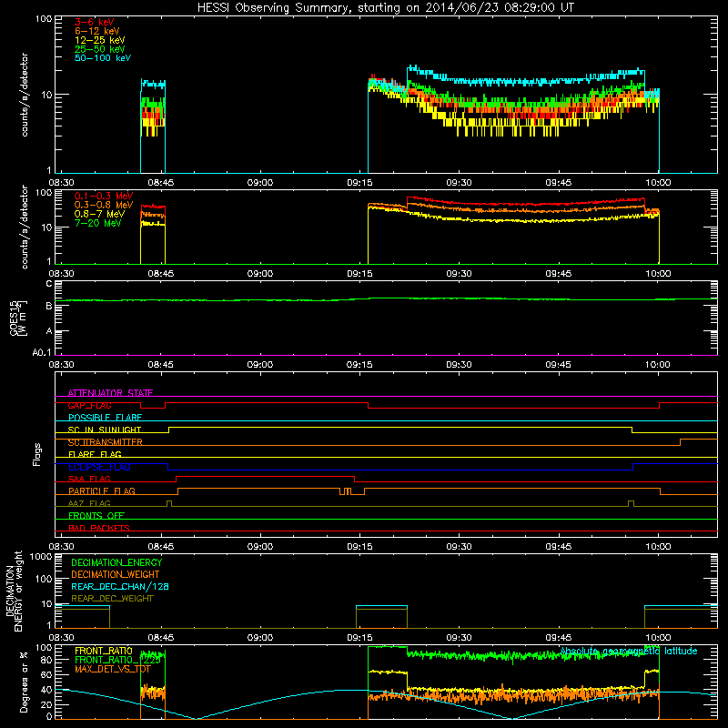Image resolution: width=728 pixels, height=728 pixels.
Task: Click the GOES15 axis label
Action: pos(18,318)
